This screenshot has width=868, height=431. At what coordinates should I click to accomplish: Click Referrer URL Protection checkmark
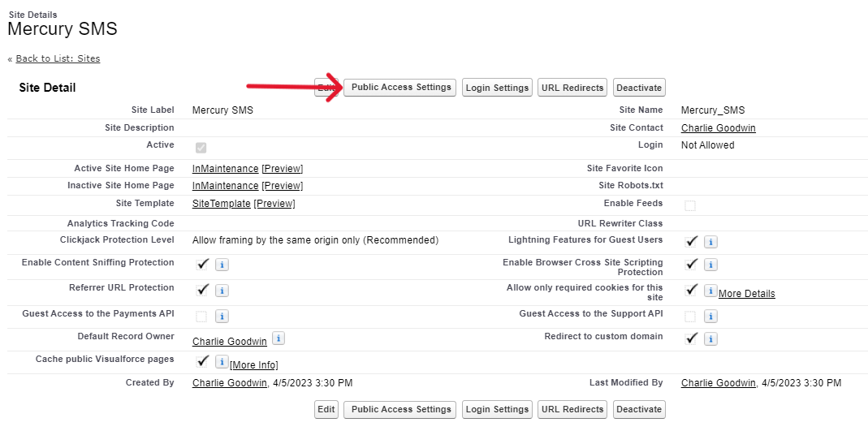202,289
